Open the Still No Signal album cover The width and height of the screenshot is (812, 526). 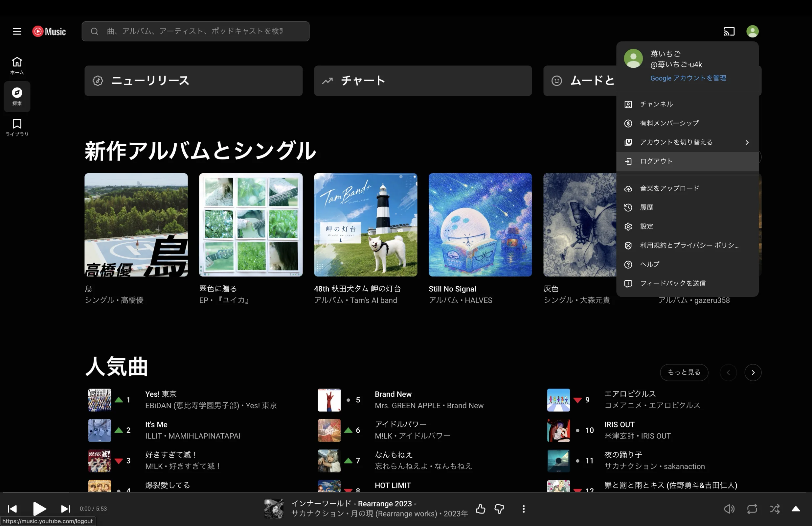480,225
